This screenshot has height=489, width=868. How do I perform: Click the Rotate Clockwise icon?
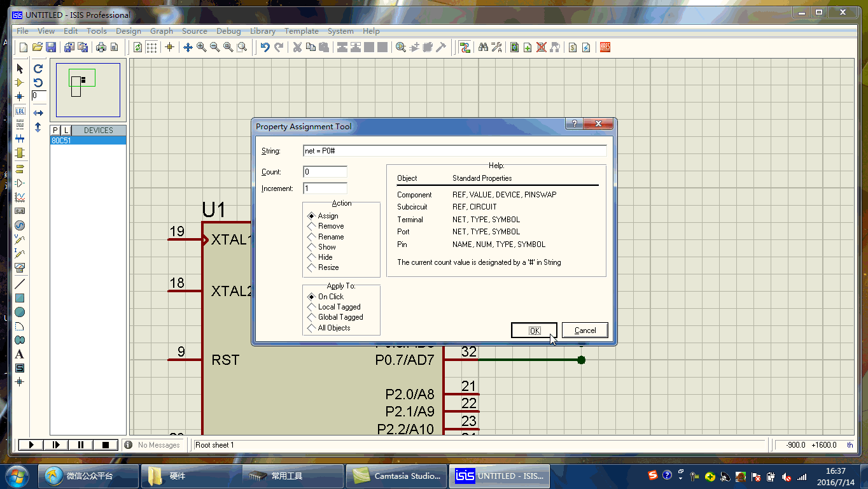pos(38,69)
